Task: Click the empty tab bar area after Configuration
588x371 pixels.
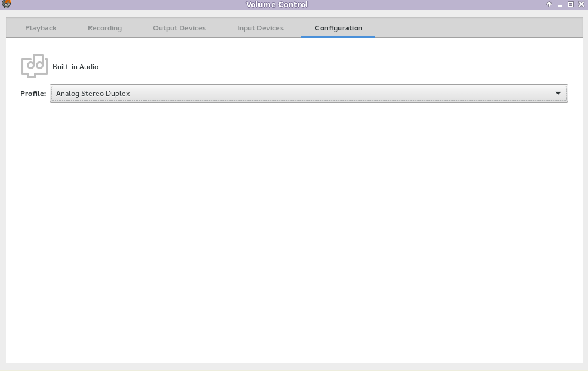Action: tap(478, 28)
